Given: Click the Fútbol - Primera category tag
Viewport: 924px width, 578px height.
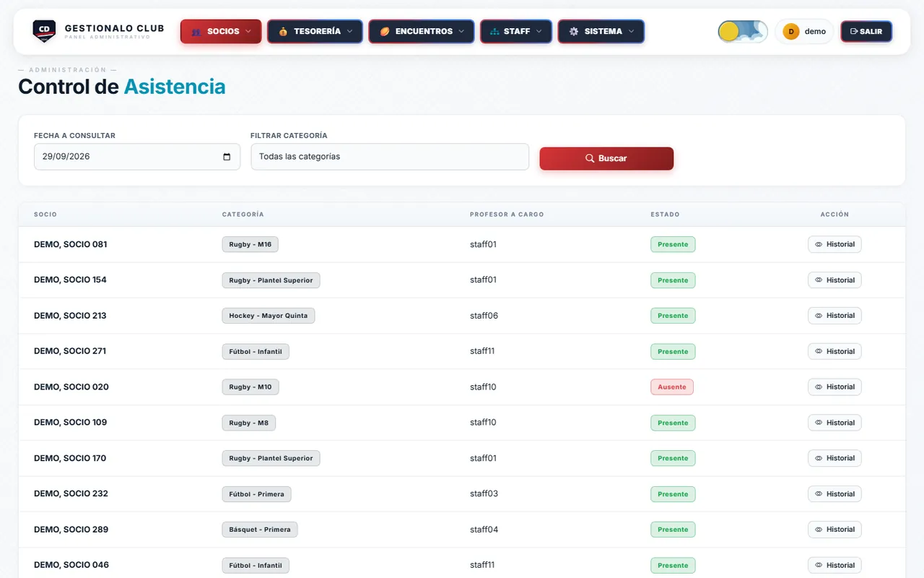Looking at the screenshot, I should [x=256, y=494].
